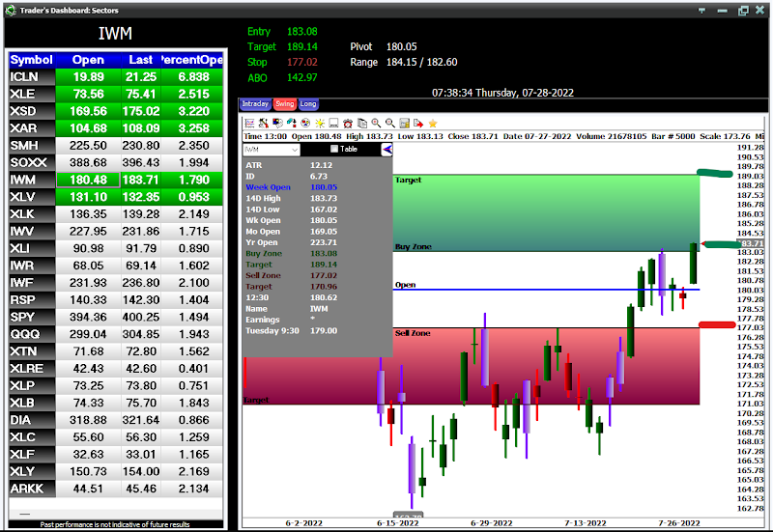Click the second magnifier zoom icon
The width and height of the screenshot is (773, 532).
click(x=390, y=124)
